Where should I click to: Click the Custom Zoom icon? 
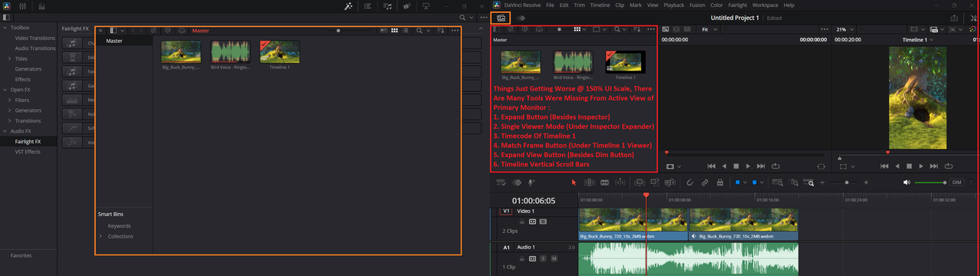coord(808,182)
